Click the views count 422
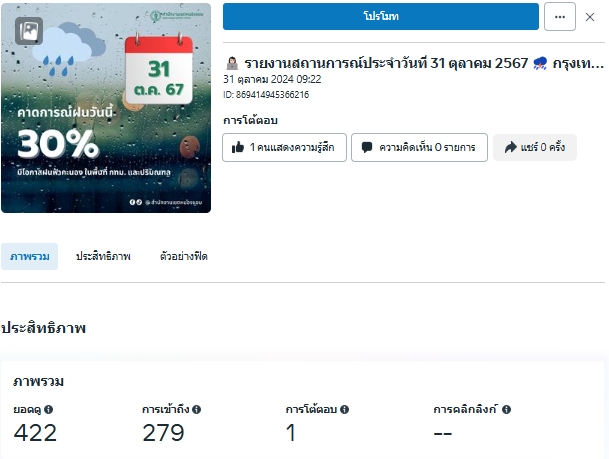This screenshot has height=459, width=609. (35, 433)
